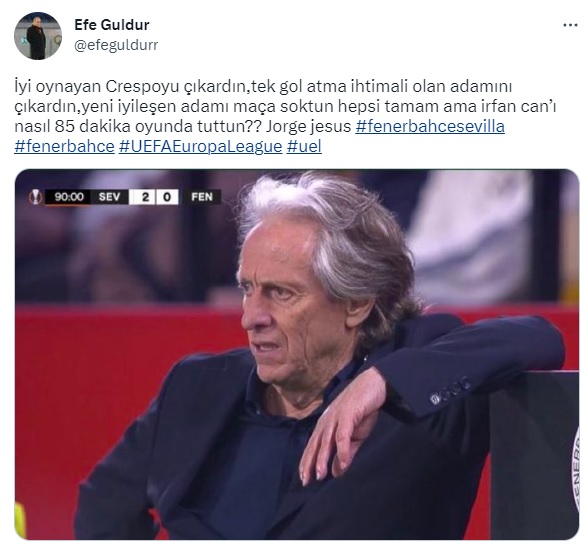Screen dimensions: 586x555
Task: Open the embedded match photo
Action: [x=297, y=354]
